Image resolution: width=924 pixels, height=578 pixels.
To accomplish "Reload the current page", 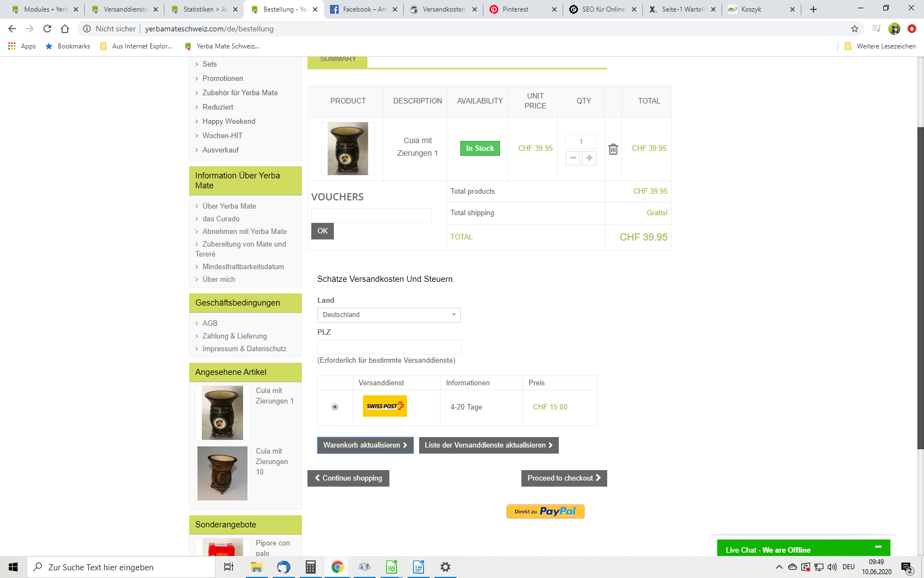I will point(47,29).
